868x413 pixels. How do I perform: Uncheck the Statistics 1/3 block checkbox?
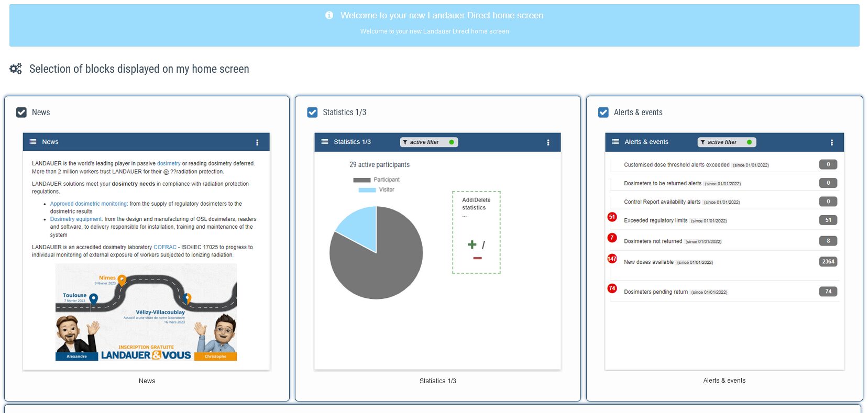point(312,113)
